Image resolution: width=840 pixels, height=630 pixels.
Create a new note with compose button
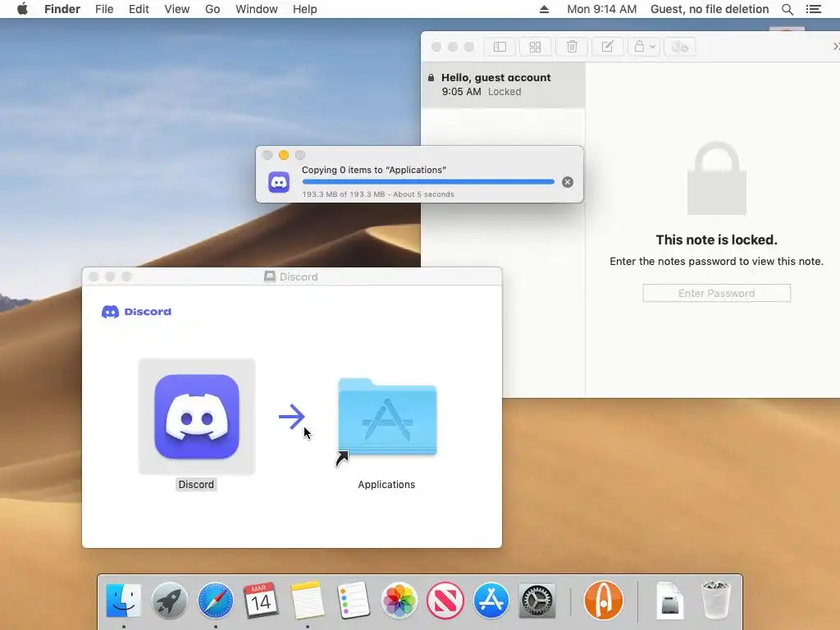pos(607,47)
